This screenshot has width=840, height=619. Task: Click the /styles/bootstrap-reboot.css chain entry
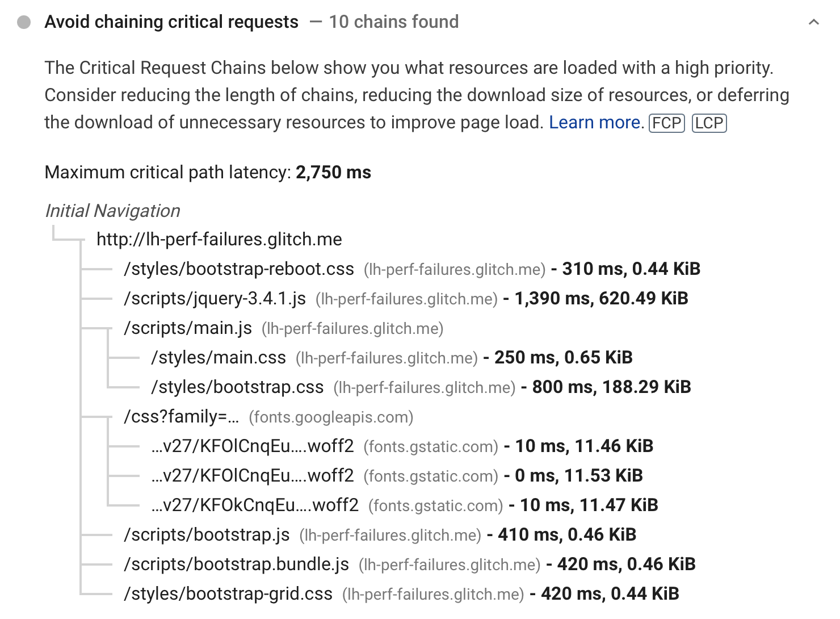[239, 269]
